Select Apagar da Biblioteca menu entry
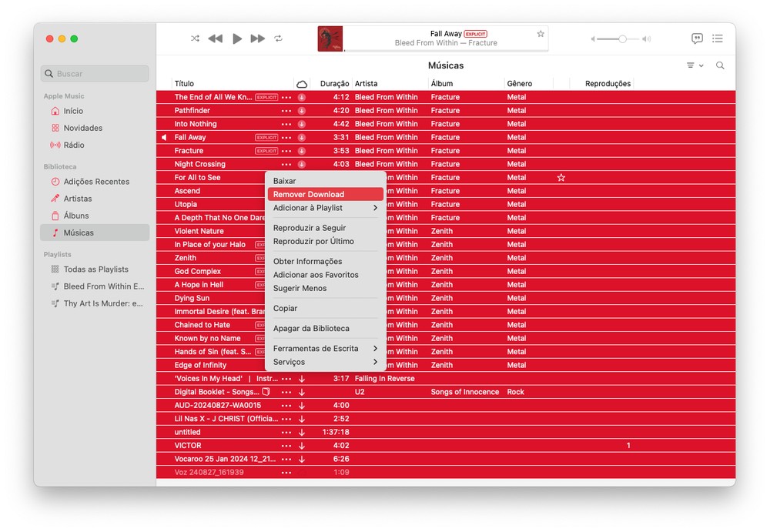770x532 pixels. [x=311, y=329]
